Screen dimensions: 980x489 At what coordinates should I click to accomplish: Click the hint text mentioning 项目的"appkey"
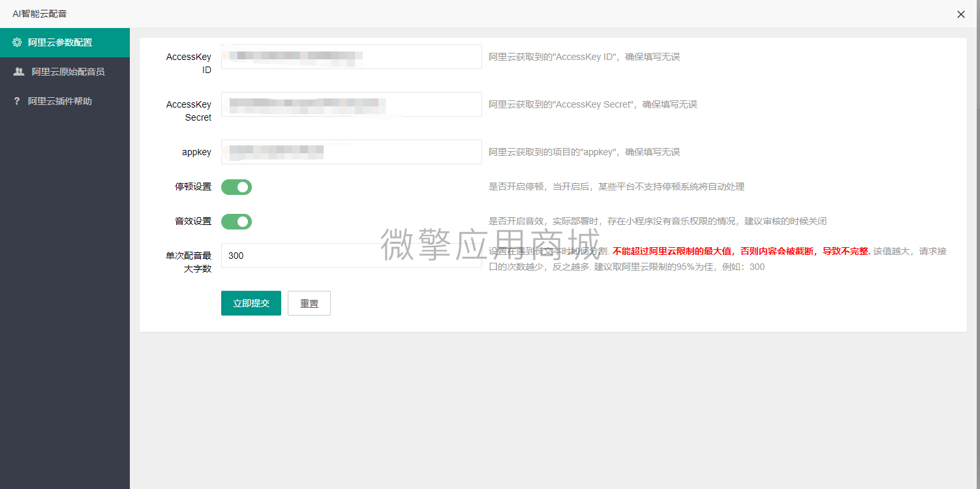584,152
